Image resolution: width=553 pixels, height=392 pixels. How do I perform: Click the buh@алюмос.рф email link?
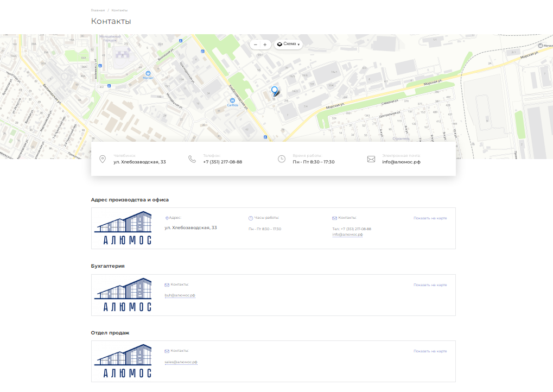point(180,295)
